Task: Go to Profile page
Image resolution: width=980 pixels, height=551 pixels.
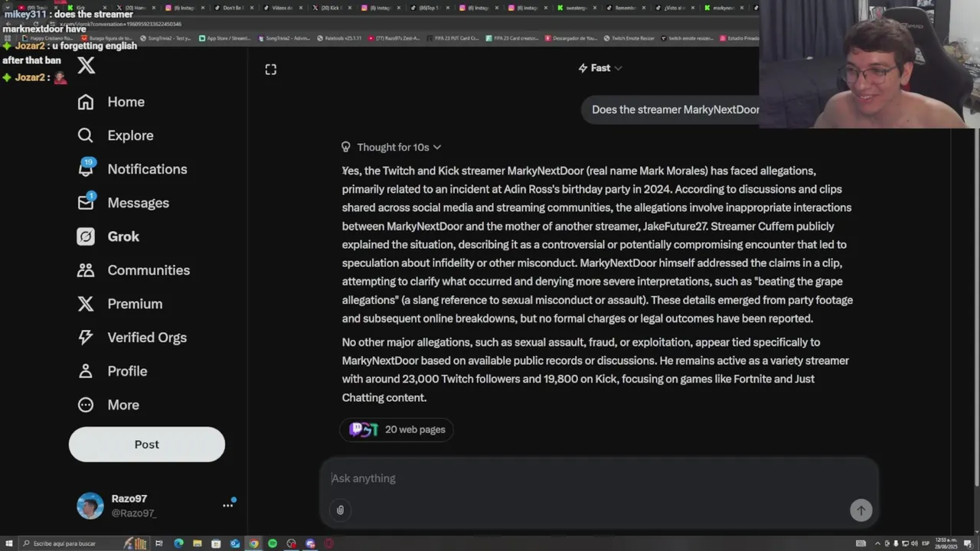Action: tap(112, 371)
